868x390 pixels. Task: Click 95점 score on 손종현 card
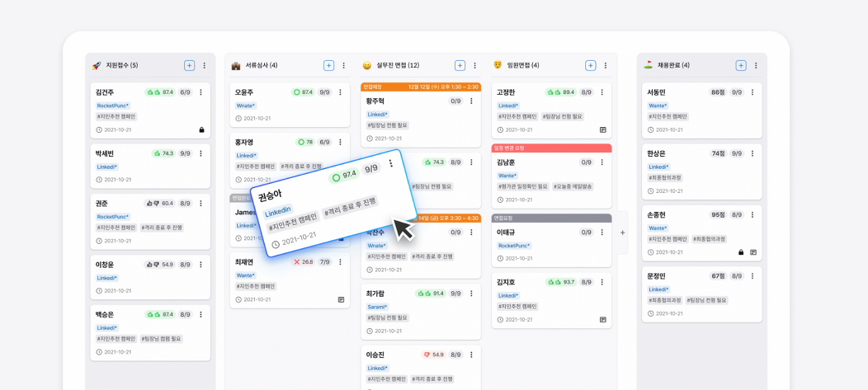pos(718,214)
